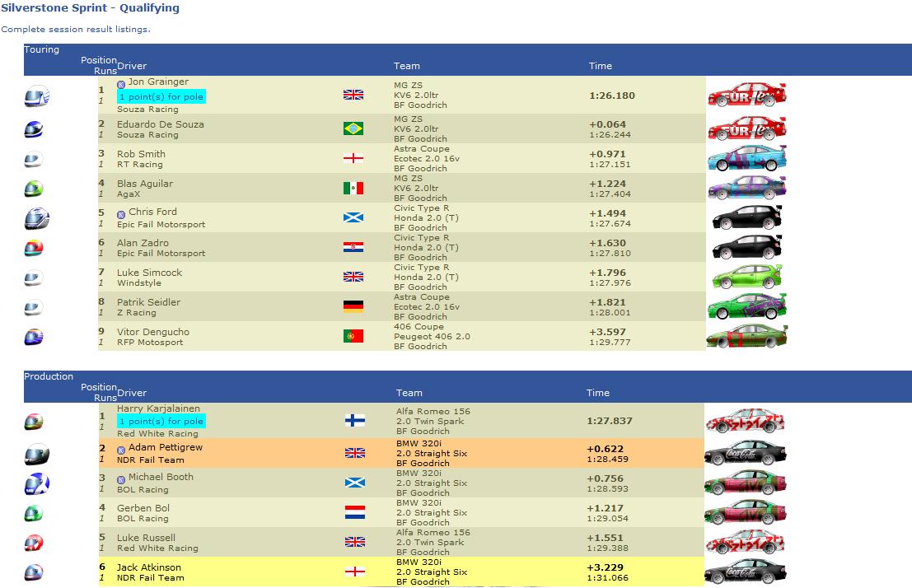Click Netherlands flag for Gerben Bol

tap(355, 512)
